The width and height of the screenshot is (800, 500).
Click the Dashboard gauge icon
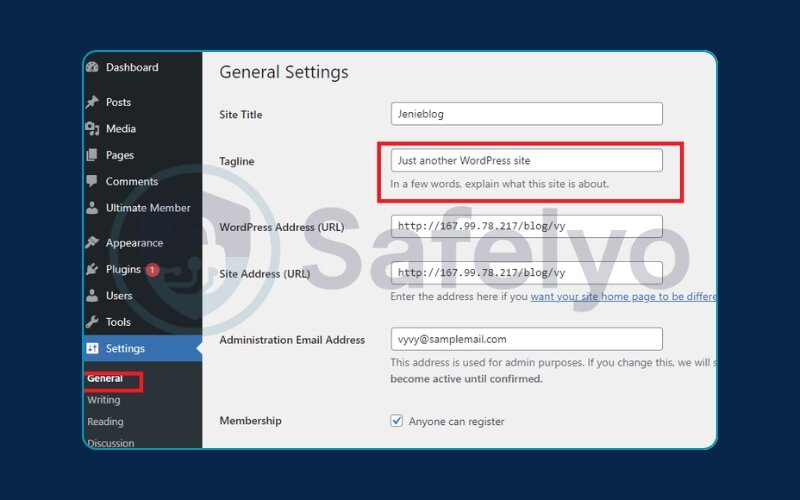(x=92, y=68)
